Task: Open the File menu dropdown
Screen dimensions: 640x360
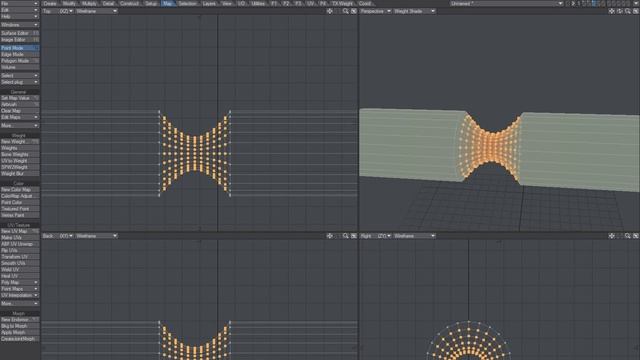Action: [20, 3]
